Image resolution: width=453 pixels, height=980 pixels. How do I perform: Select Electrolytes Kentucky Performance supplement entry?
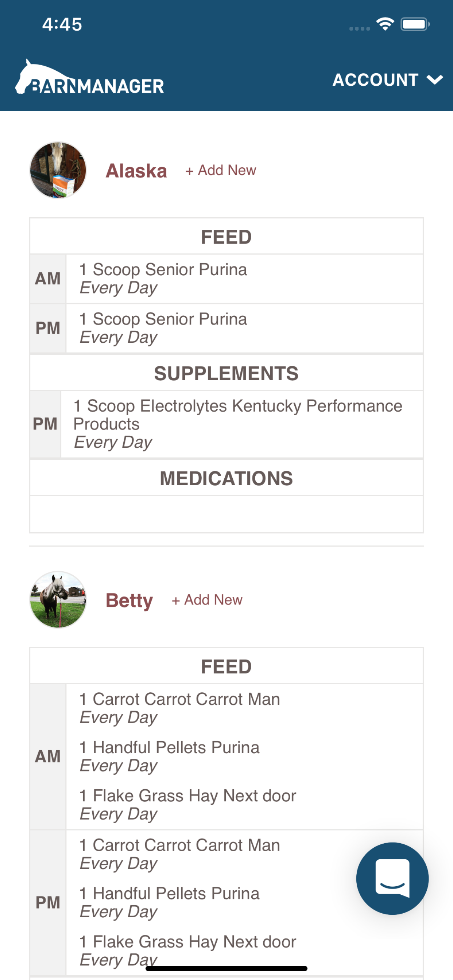pyautogui.click(x=242, y=424)
